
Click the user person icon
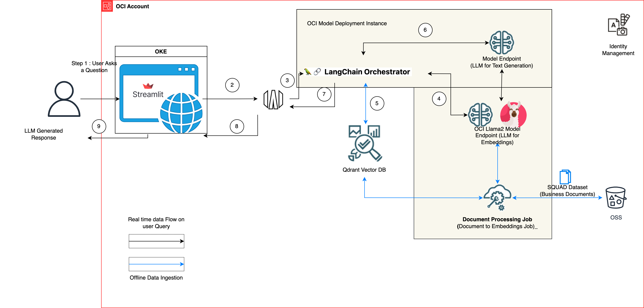click(x=64, y=99)
